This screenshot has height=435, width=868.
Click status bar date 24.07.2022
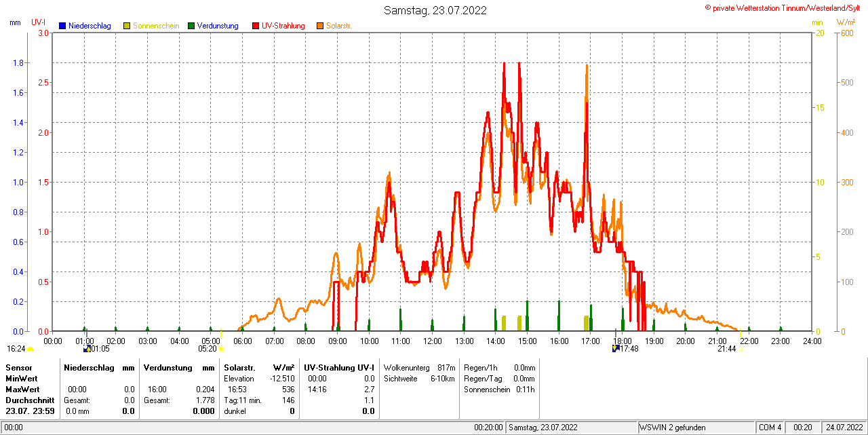843,428
